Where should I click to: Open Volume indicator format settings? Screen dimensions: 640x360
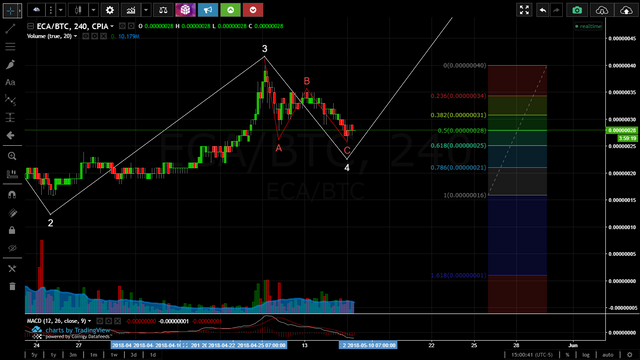[x=95, y=36]
